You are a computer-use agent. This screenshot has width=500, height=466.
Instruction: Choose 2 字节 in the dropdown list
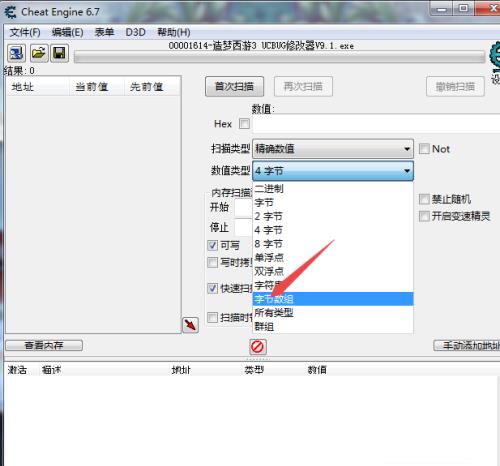tap(333, 216)
